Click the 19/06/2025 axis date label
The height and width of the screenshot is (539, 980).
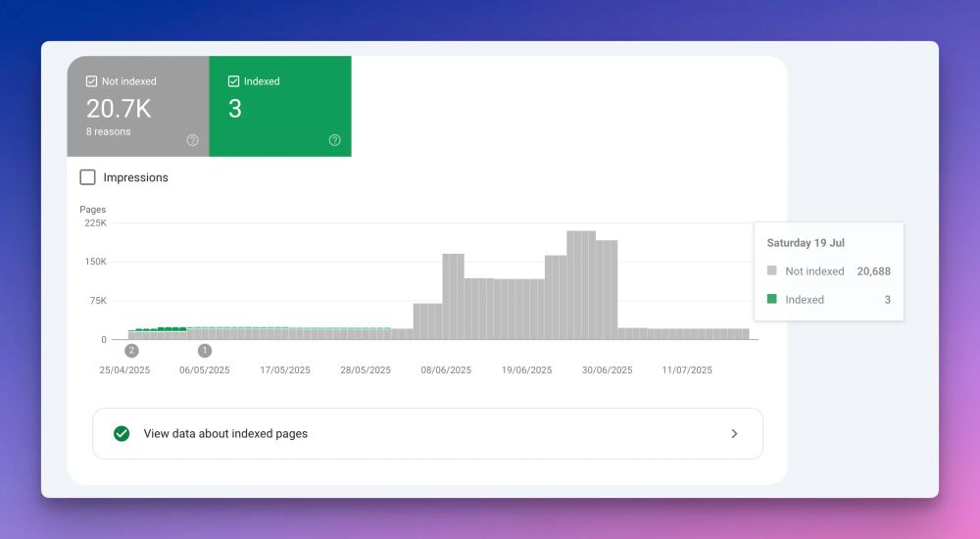click(527, 369)
